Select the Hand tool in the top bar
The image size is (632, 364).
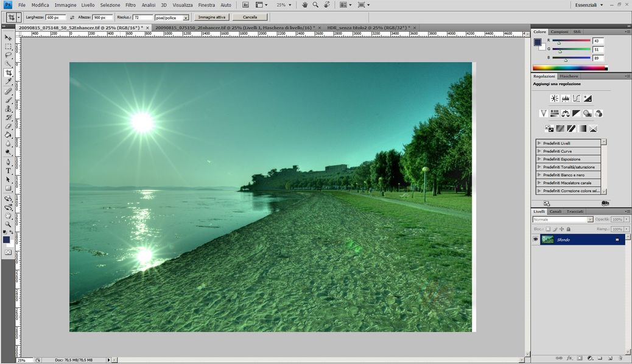pyautogui.click(x=304, y=5)
